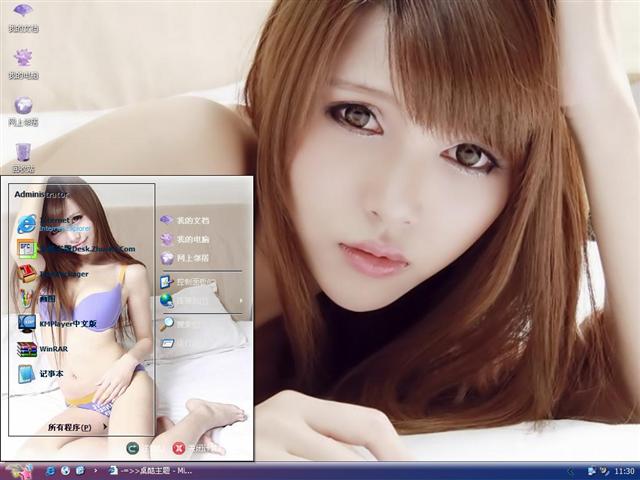Launch Internet Explorer from Quick Launch
The height and width of the screenshot is (480, 640).
point(50,471)
